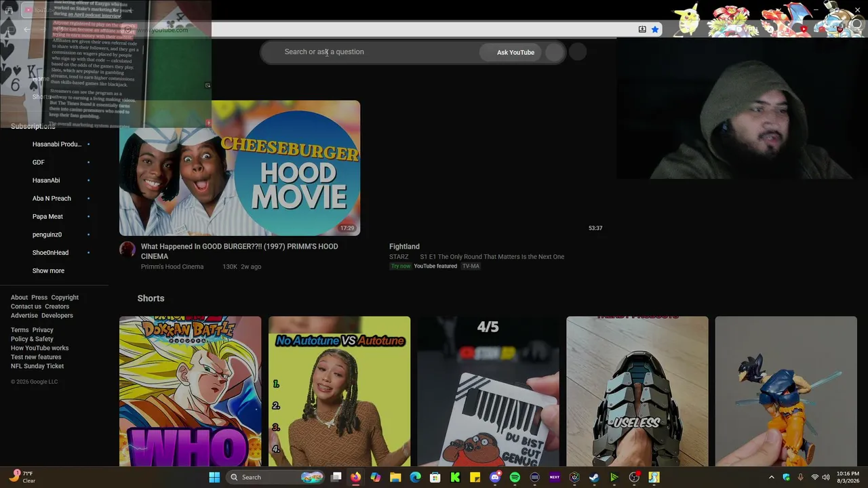Screen dimensions: 868x488
Task: Open the Contact us footer link
Action: point(26,306)
